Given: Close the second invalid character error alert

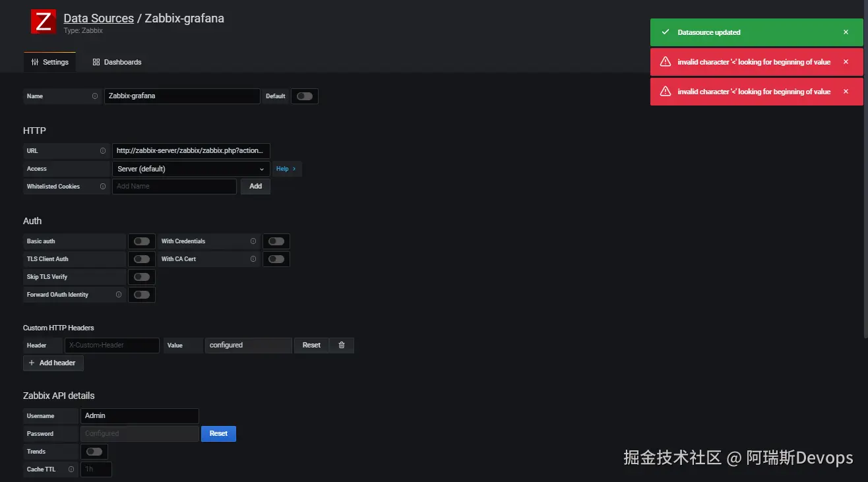Looking at the screenshot, I should (846, 92).
